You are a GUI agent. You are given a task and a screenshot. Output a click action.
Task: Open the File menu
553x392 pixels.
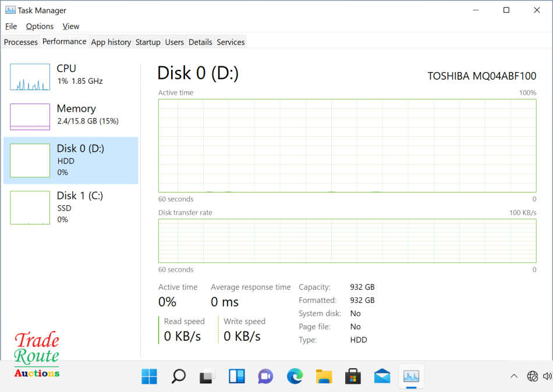(x=11, y=26)
